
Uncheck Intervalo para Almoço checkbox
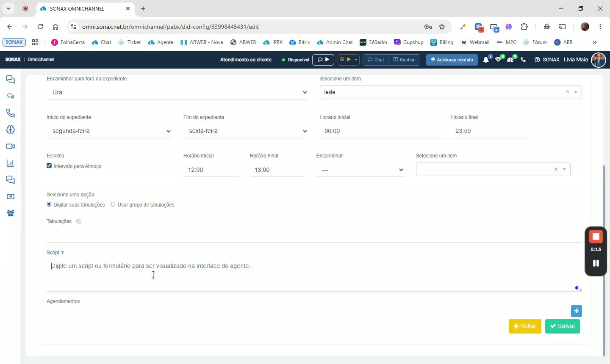point(49,166)
